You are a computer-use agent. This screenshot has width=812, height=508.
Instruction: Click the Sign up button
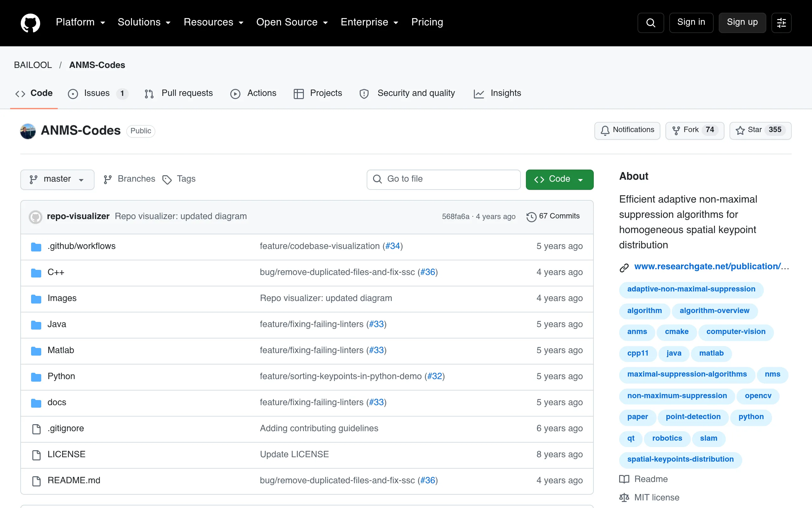[x=742, y=23]
